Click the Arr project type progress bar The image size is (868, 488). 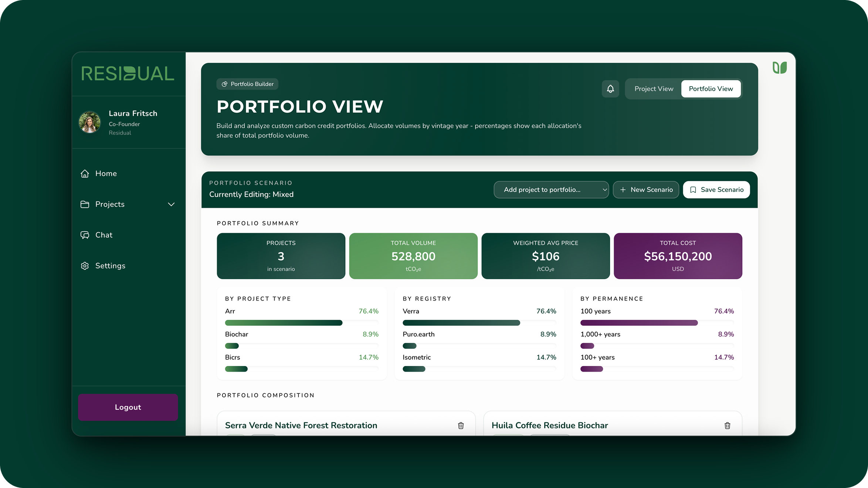pyautogui.click(x=302, y=323)
